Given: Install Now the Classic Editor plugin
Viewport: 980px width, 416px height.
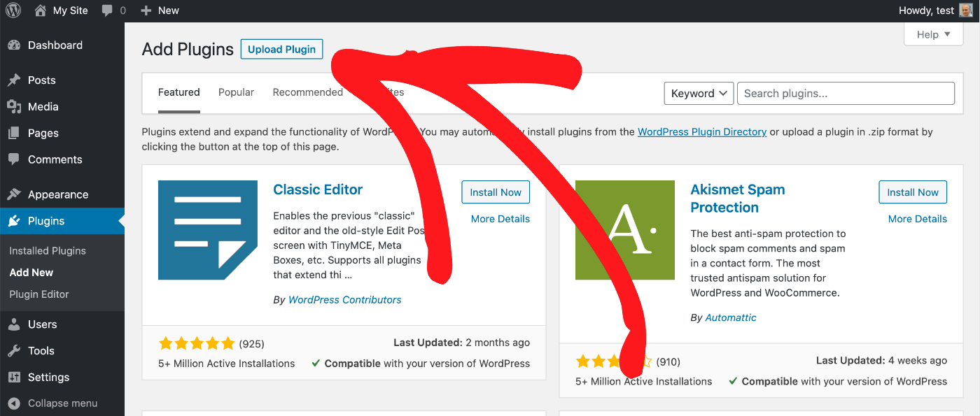Looking at the screenshot, I should tap(496, 192).
